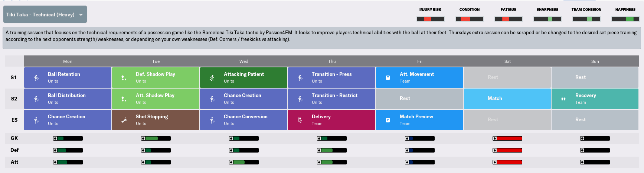The height and width of the screenshot is (173, 644).
Task: Click the Match Preview clipboard icon
Action: (388, 120)
